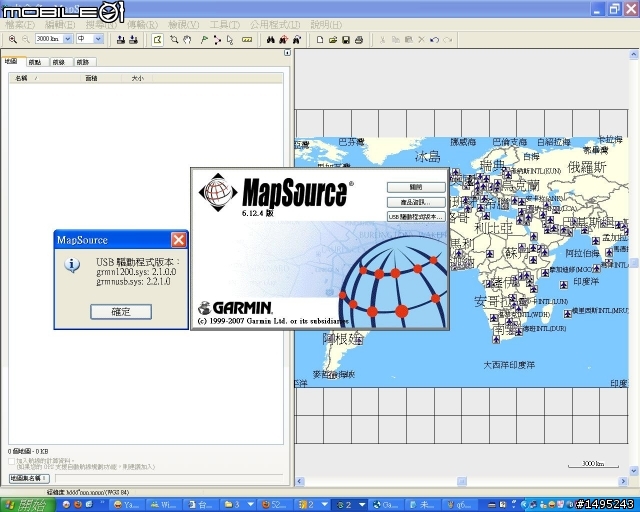Click the Find Places binoculars icon
Viewport: 640px width, 512px height.
point(270,40)
